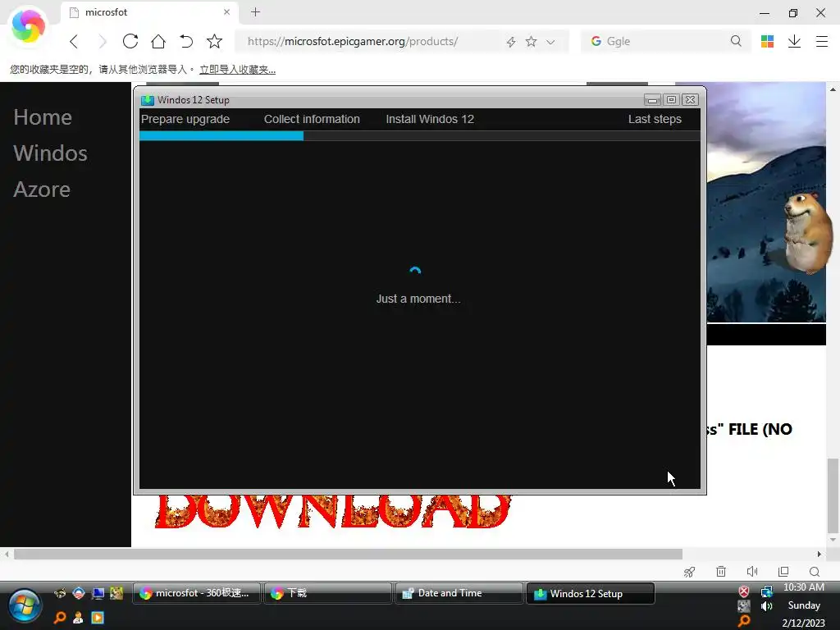
Task: Switch to microsfot 360 browser taskbar button
Action: (196, 593)
